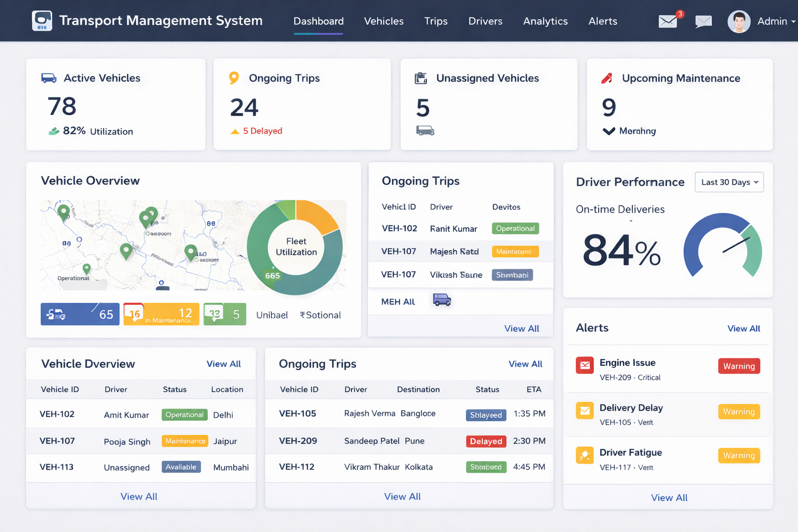Click the Ongoing Trips location pin icon
The image size is (798, 532).
(x=234, y=77)
